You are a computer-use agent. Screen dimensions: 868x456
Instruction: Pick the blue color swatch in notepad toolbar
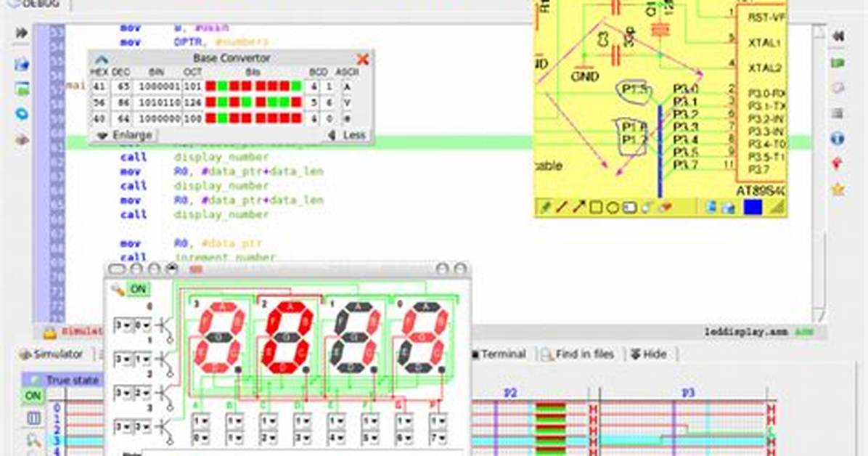(x=753, y=207)
